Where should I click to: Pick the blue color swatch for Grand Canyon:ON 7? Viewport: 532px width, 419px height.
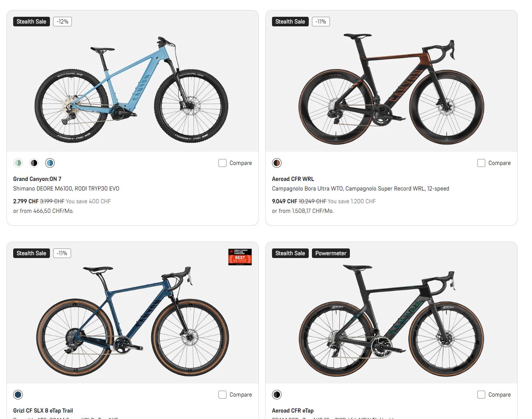pos(50,163)
